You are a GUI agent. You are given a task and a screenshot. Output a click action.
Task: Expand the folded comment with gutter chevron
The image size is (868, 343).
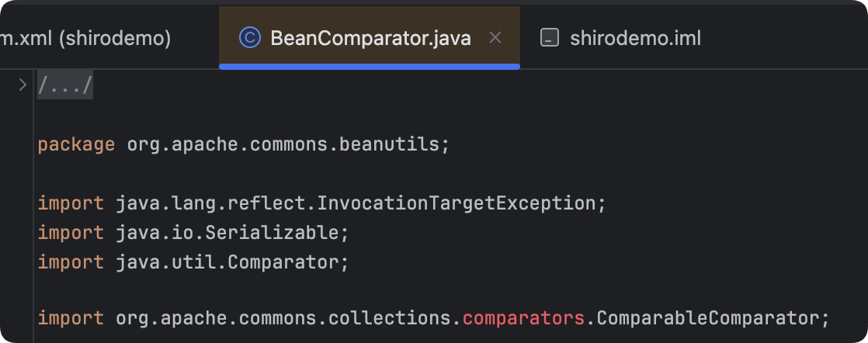pos(23,85)
